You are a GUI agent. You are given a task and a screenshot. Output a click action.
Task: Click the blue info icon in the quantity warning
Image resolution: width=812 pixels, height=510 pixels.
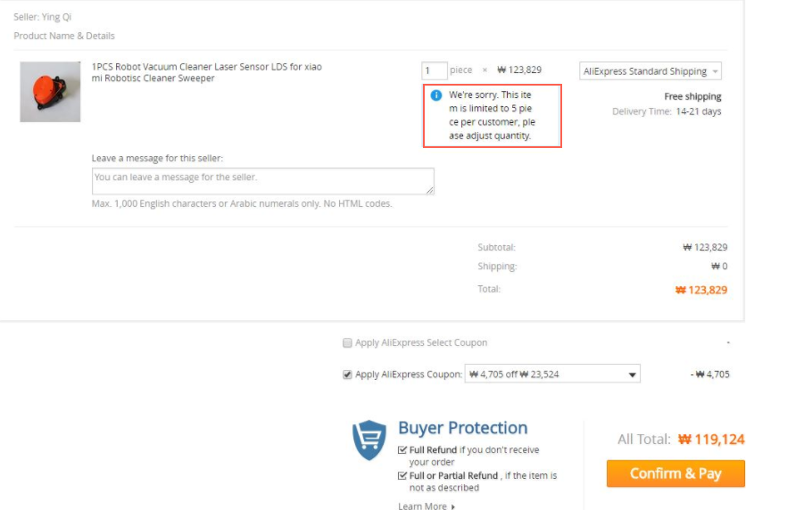pyautogui.click(x=436, y=95)
